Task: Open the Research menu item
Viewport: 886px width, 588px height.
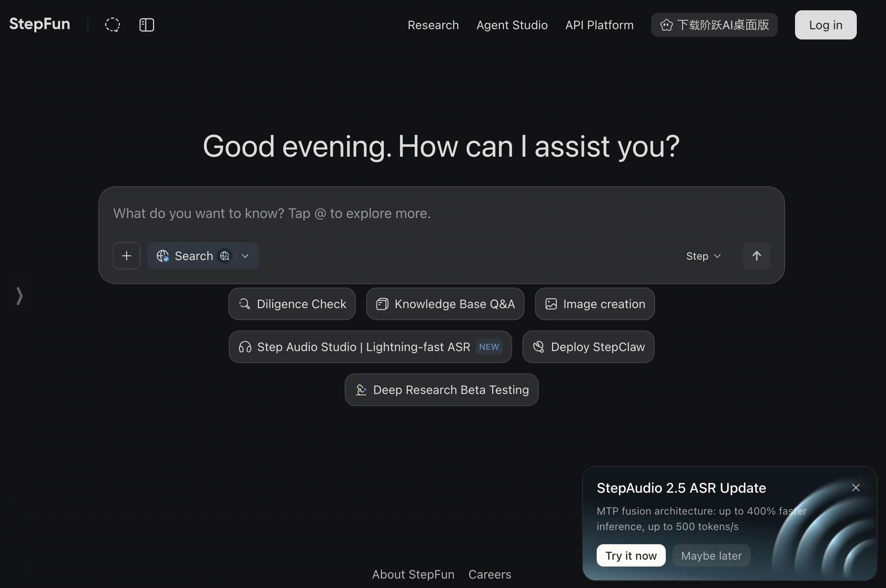Action: [x=433, y=25]
